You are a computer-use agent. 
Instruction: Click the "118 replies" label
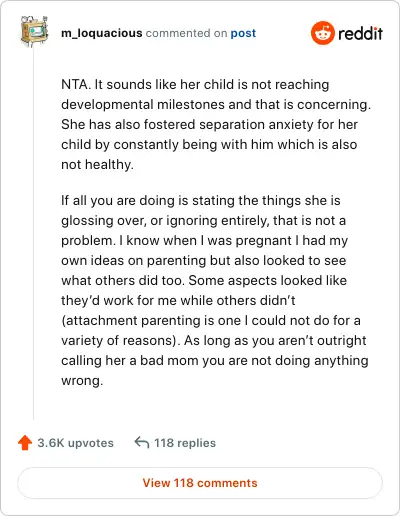pos(185,443)
